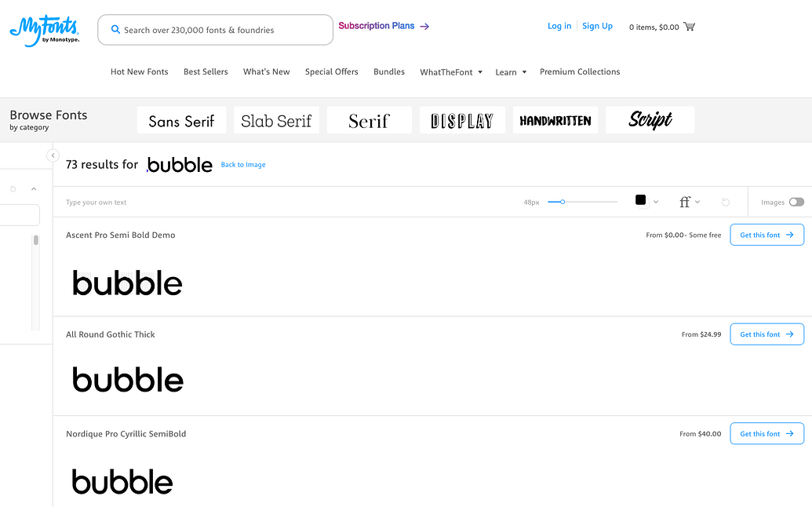Select the Sans Serif category filter
This screenshot has height=507, width=812.
pos(181,119)
